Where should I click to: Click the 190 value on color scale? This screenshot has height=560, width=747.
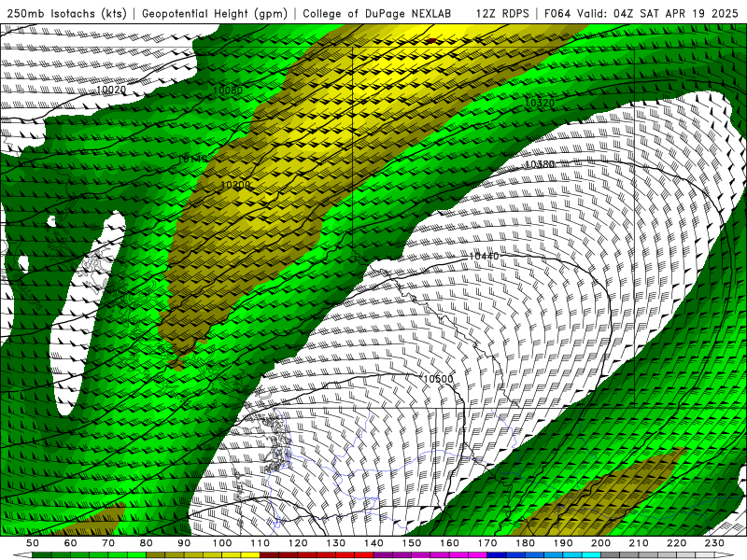click(x=563, y=543)
